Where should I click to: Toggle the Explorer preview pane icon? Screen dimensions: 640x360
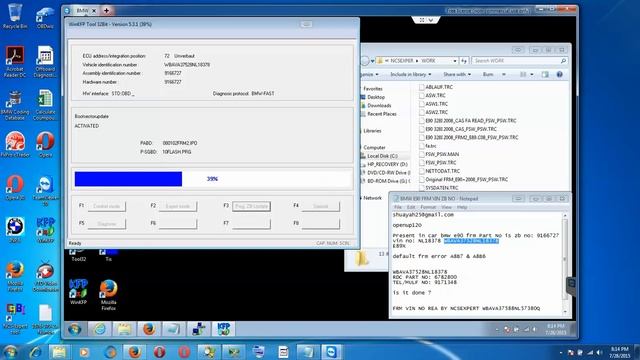(545, 74)
